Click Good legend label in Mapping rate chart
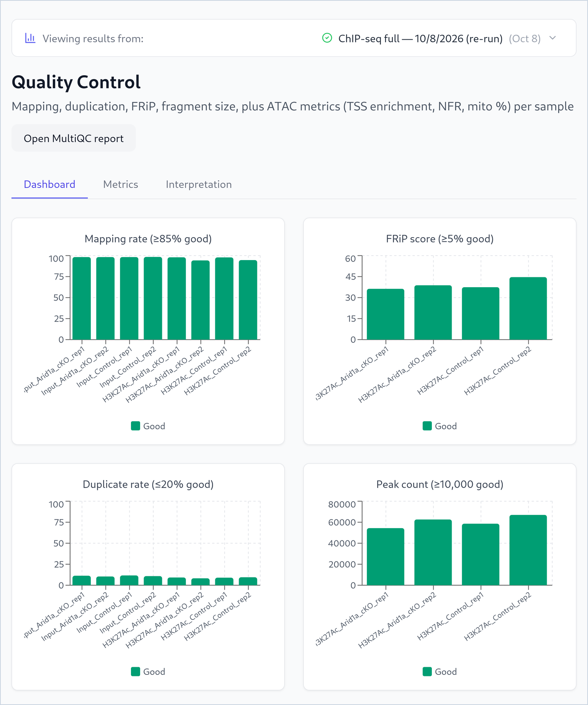Viewport: 588px width, 705px height. pyautogui.click(x=154, y=426)
